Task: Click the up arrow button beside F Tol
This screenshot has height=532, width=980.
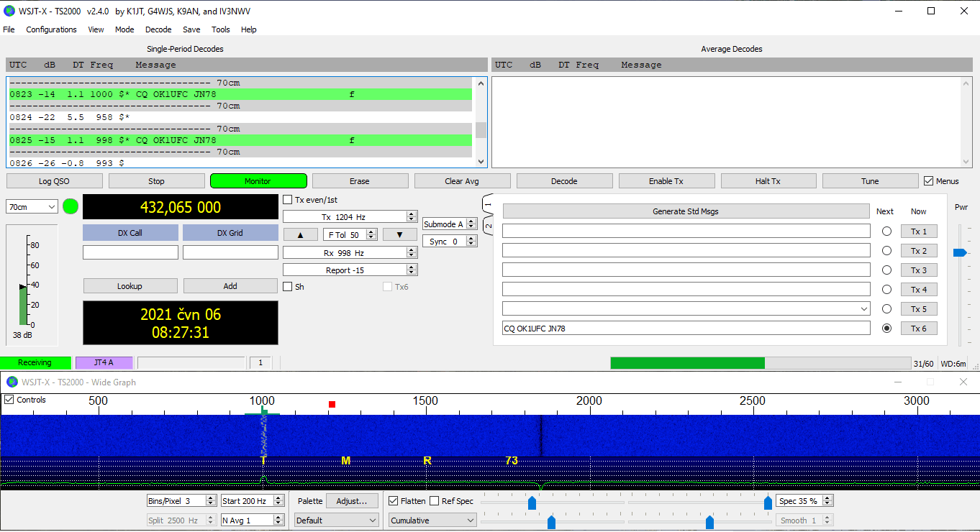Action: pyautogui.click(x=301, y=234)
